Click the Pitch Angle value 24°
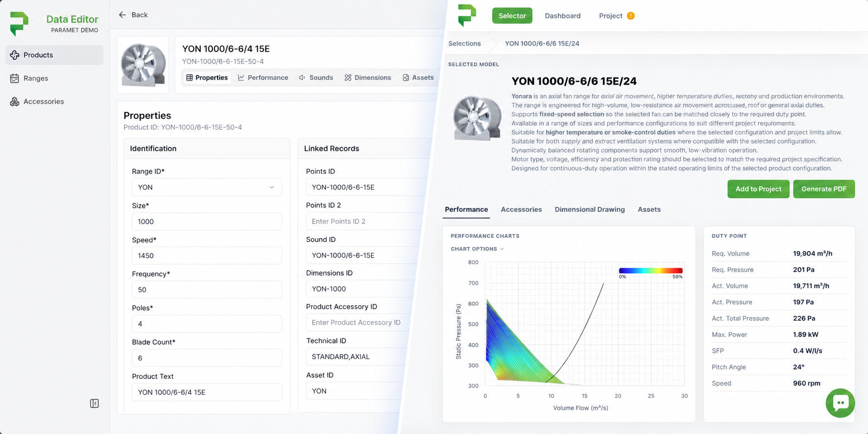This screenshot has width=868, height=434. 799,367
